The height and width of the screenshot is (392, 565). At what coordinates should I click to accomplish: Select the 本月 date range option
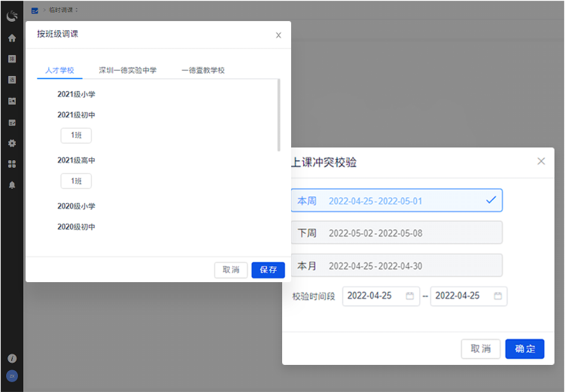click(396, 266)
